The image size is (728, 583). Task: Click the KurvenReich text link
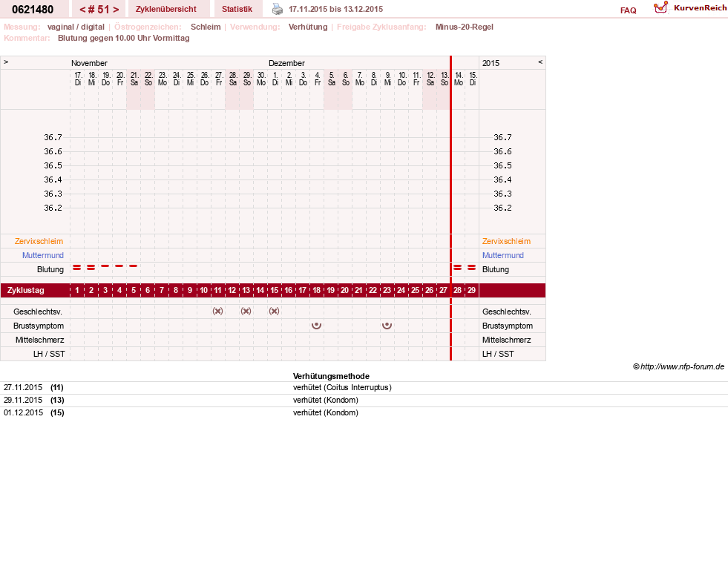[700, 8]
